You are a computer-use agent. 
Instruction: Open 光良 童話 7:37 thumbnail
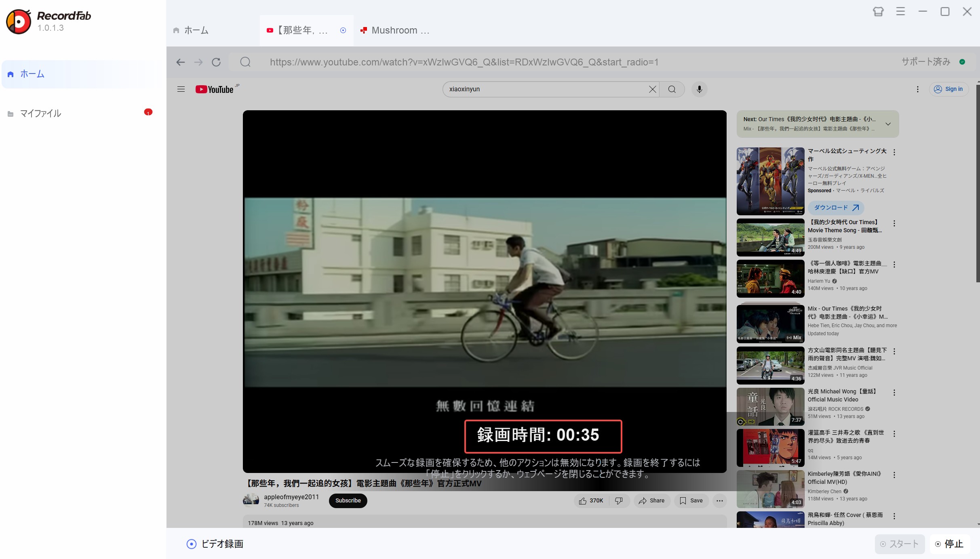tap(771, 407)
